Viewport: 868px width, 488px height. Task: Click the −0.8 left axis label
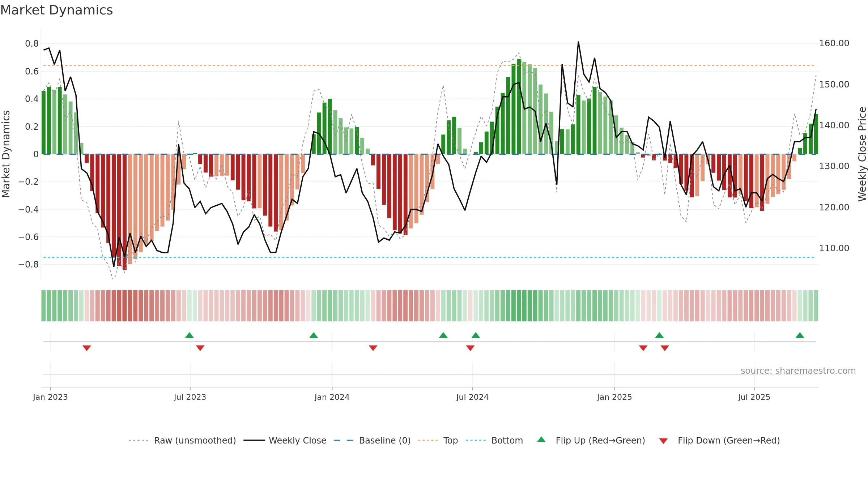click(x=29, y=265)
